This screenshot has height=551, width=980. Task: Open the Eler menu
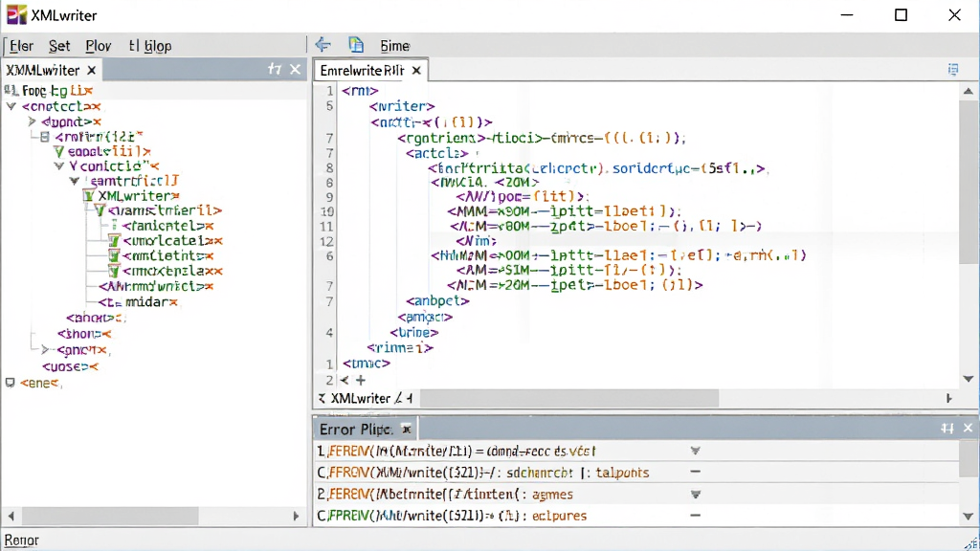pos(21,46)
